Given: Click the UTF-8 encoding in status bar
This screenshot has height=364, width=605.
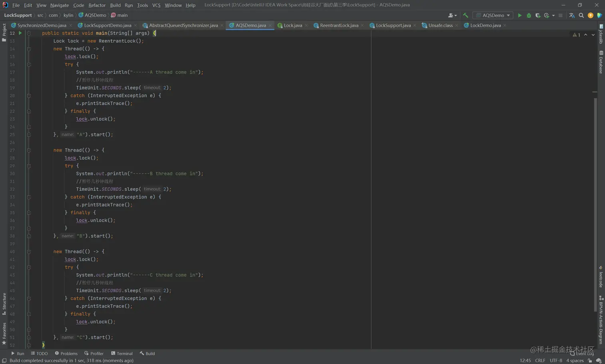Looking at the screenshot, I should tap(556, 360).
